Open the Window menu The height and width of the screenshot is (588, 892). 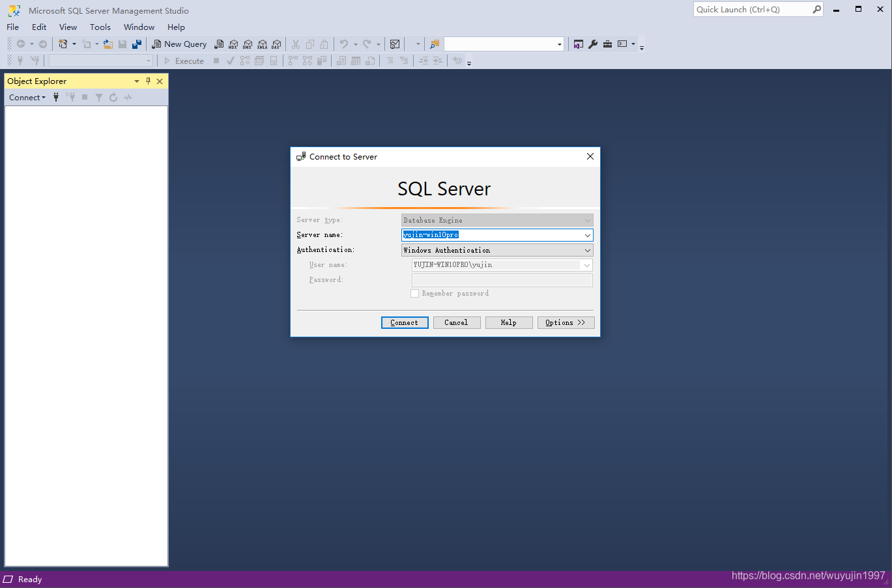(x=138, y=27)
